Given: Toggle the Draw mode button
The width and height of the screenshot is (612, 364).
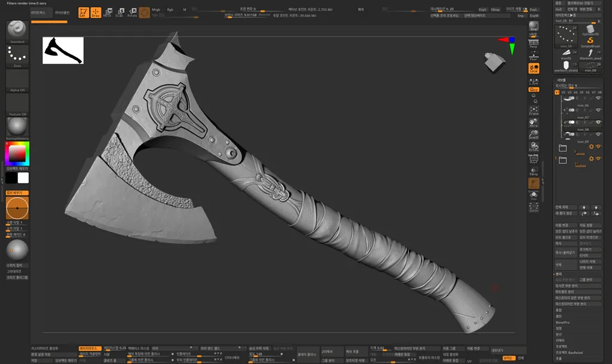Looking at the screenshot, I should click(96, 13).
